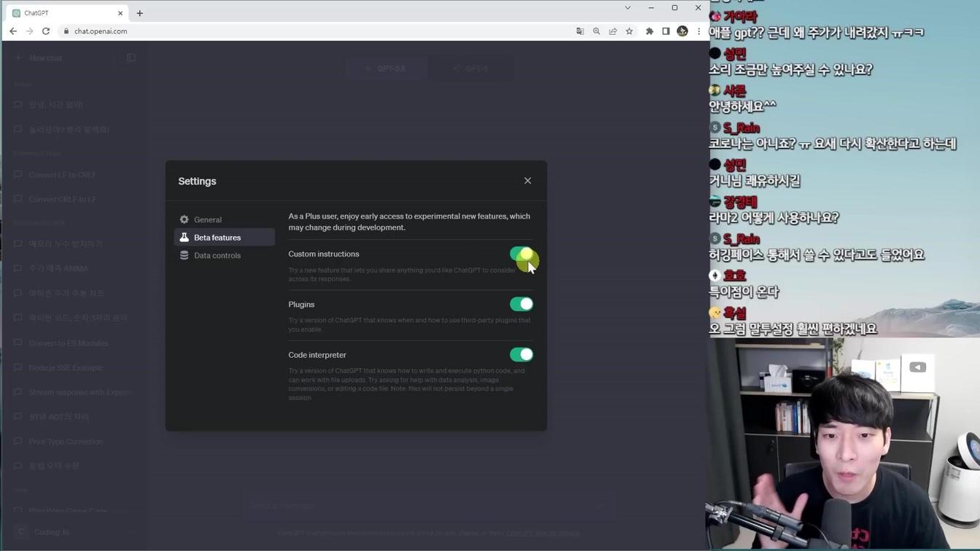
Task: Open the 문법 오타 수정 chat
Action: click(x=73, y=466)
